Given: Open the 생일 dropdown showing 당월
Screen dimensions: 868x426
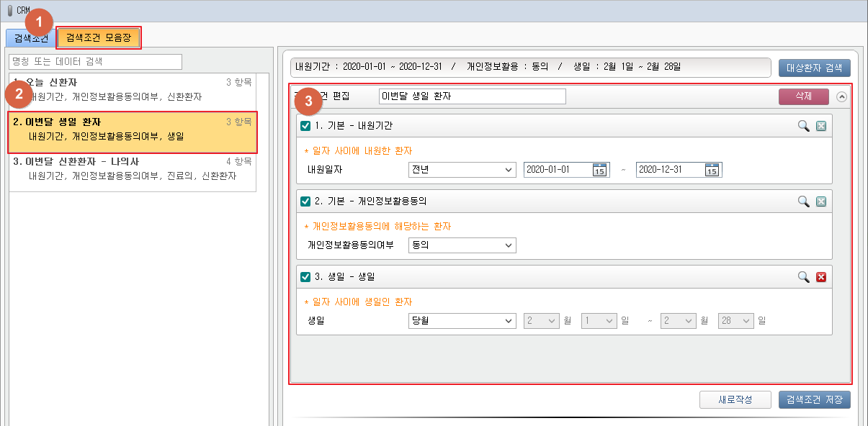Looking at the screenshot, I should point(462,321).
